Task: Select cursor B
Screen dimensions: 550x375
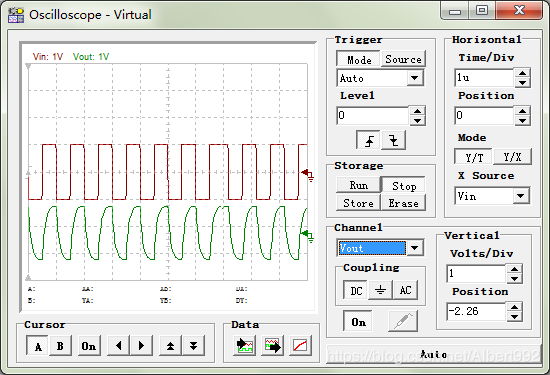Action: pos(60,346)
